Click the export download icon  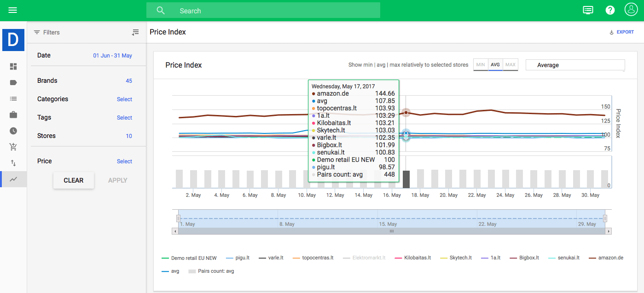(x=612, y=32)
